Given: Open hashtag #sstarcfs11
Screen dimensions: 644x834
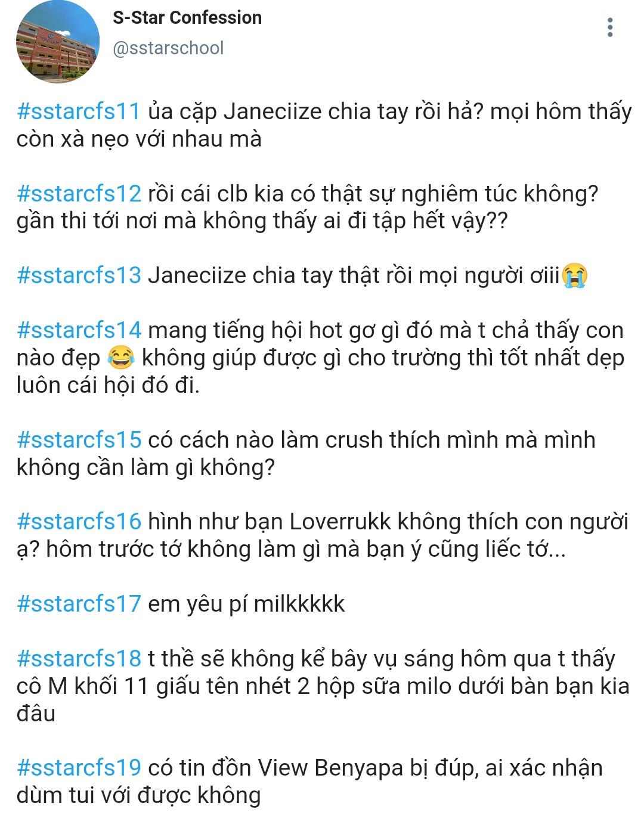Looking at the screenshot, I should click(79, 111).
